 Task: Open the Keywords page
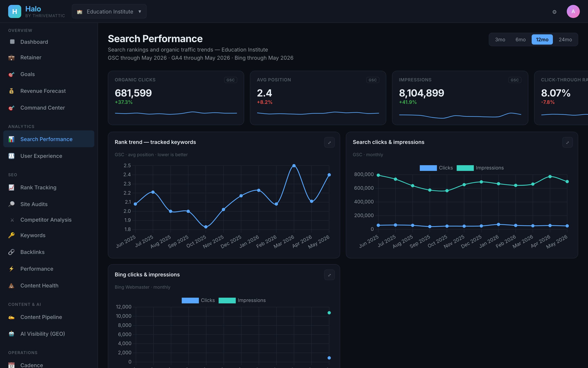pos(49,235)
